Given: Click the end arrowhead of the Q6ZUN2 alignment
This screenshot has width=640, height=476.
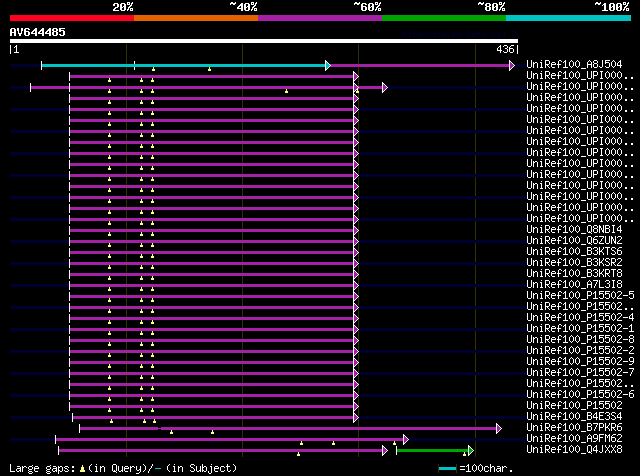Looking at the screenshot, I should pos(356,242).
